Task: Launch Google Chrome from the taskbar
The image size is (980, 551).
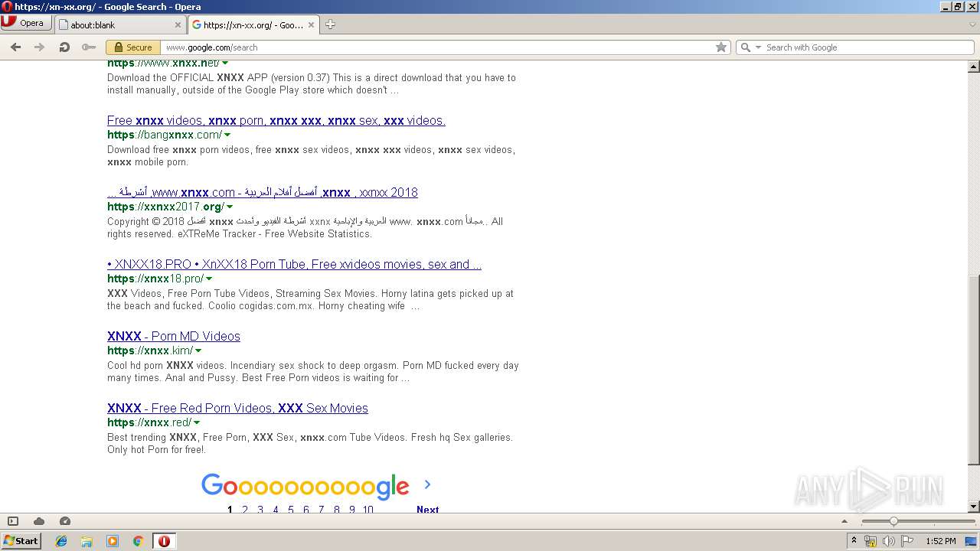Action: (x=139, y=541)
